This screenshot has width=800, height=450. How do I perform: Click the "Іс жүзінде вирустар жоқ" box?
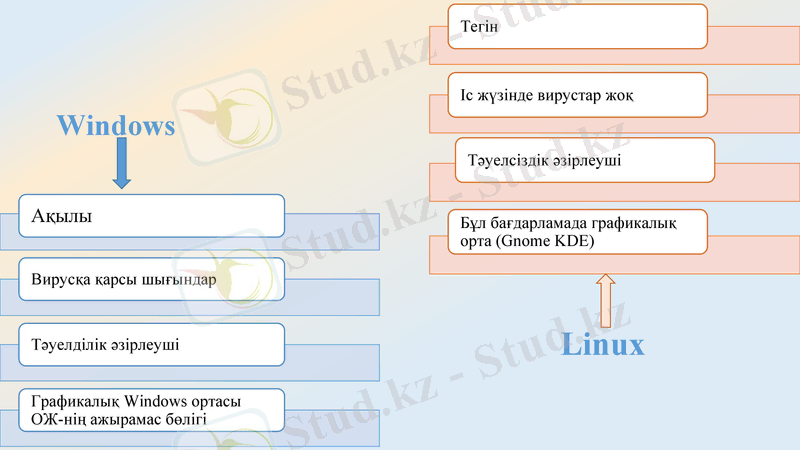pyautogui.click(x=578, y=95)
